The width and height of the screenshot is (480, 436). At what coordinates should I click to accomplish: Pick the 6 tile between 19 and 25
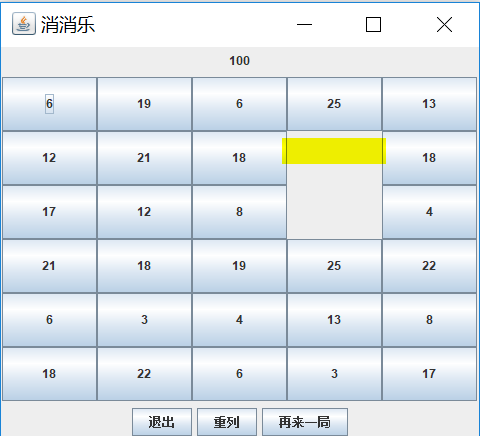[x=239, y=104]
